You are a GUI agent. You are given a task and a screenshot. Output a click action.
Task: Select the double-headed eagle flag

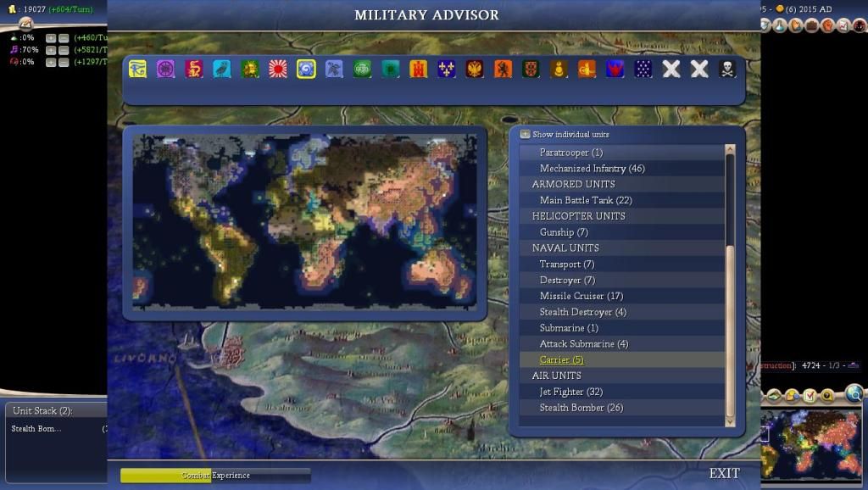(x=475, y=70)
